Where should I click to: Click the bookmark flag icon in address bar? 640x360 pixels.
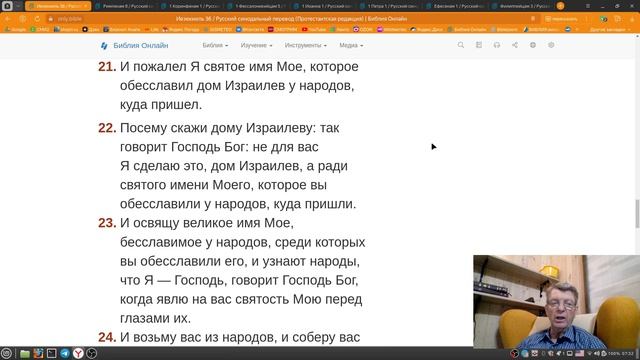click(533, 19)
